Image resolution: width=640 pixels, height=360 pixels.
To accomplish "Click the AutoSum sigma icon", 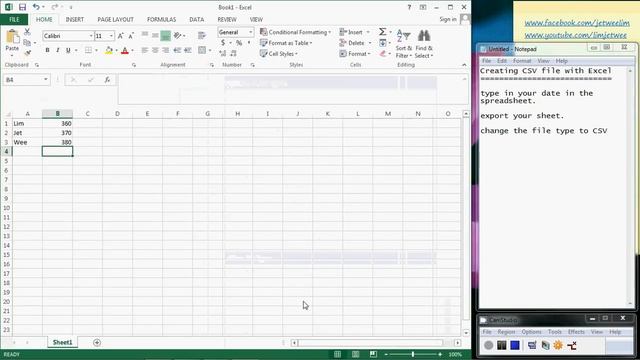I will click(382, 32).
